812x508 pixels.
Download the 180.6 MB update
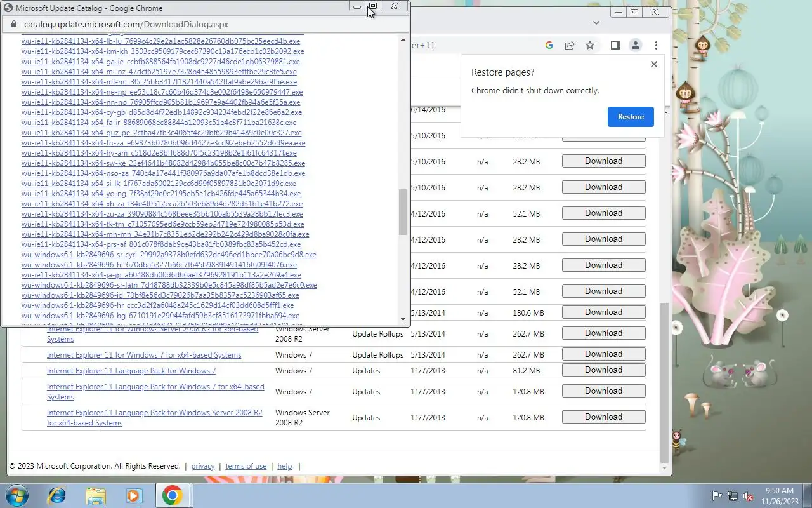[x=603, y=312]
